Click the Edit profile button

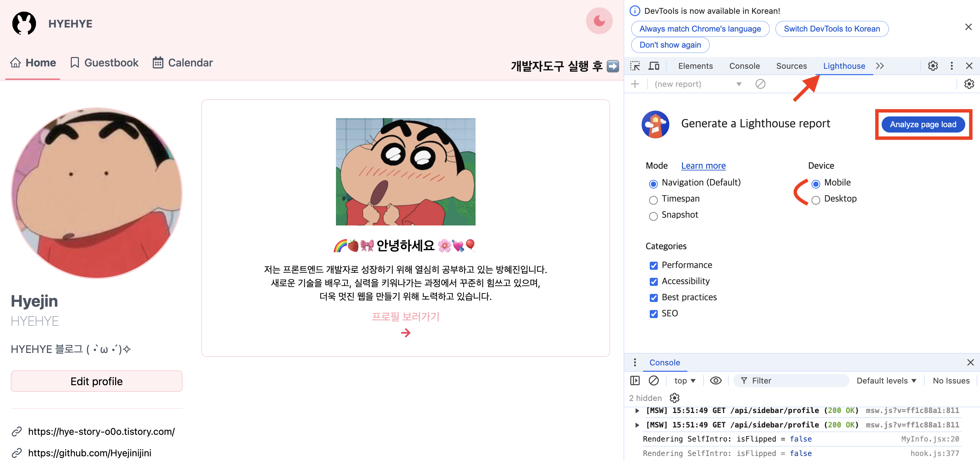[97, 381]
